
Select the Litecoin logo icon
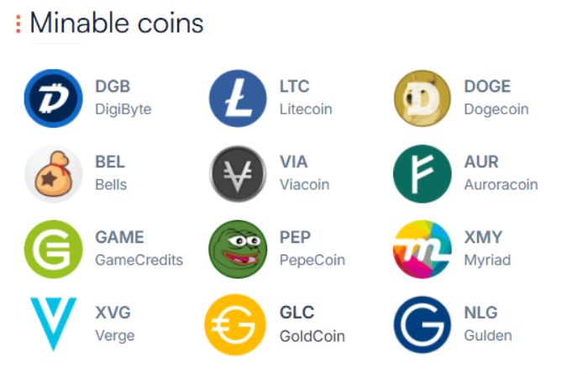click(238, 98)
